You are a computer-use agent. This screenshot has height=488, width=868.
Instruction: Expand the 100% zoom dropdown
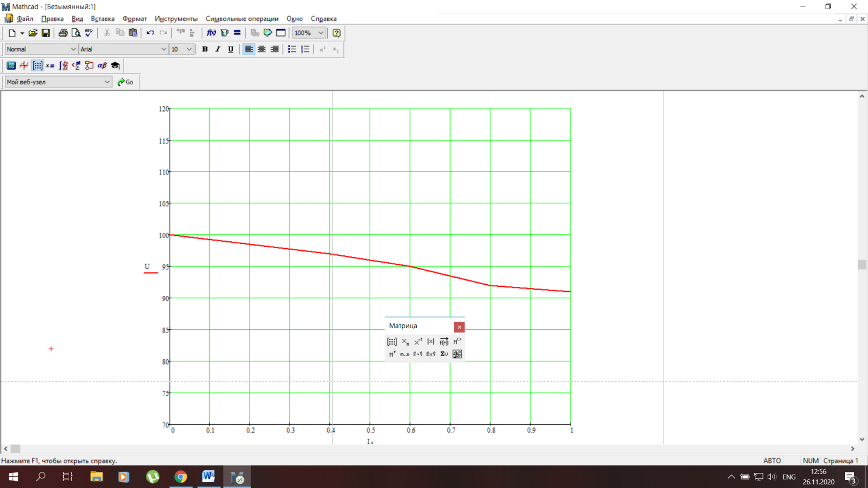(x=308, y=33)
